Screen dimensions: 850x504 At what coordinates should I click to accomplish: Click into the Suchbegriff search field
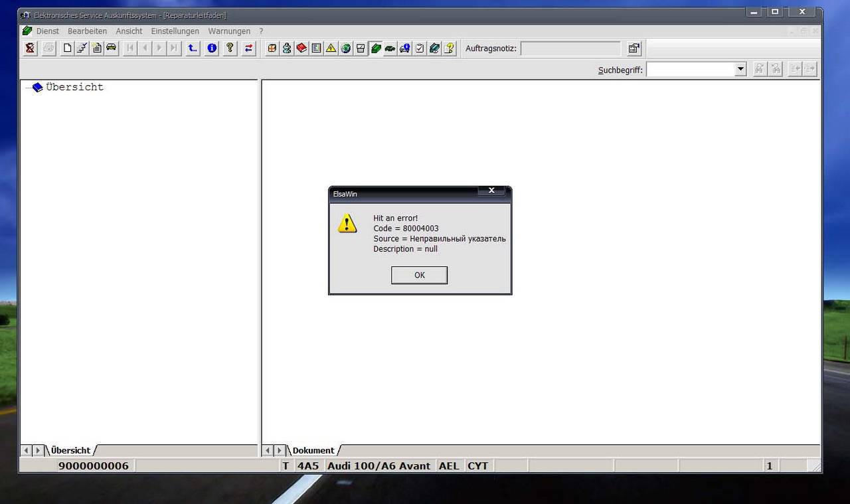(x=690, y=69)
